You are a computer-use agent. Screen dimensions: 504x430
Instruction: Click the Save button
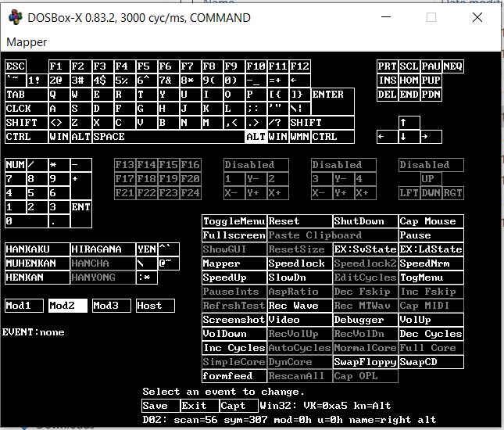pos(161,406)
